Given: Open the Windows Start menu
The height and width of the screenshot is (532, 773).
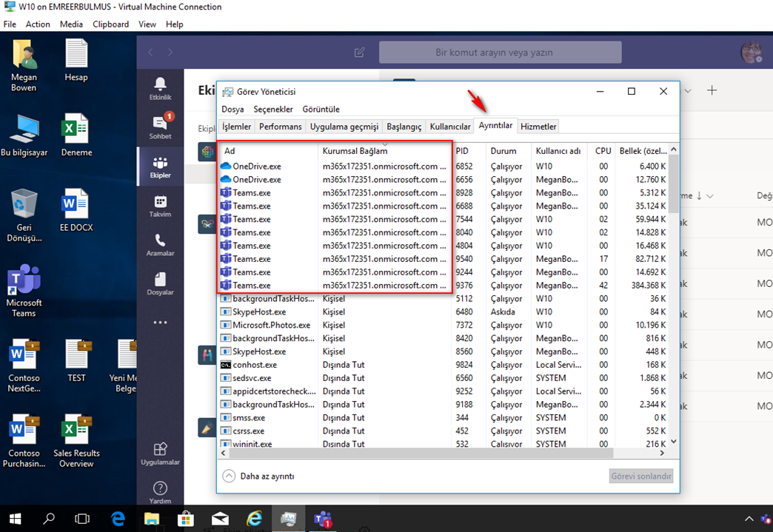Looking at the screenshot, I should coord(16,519).
